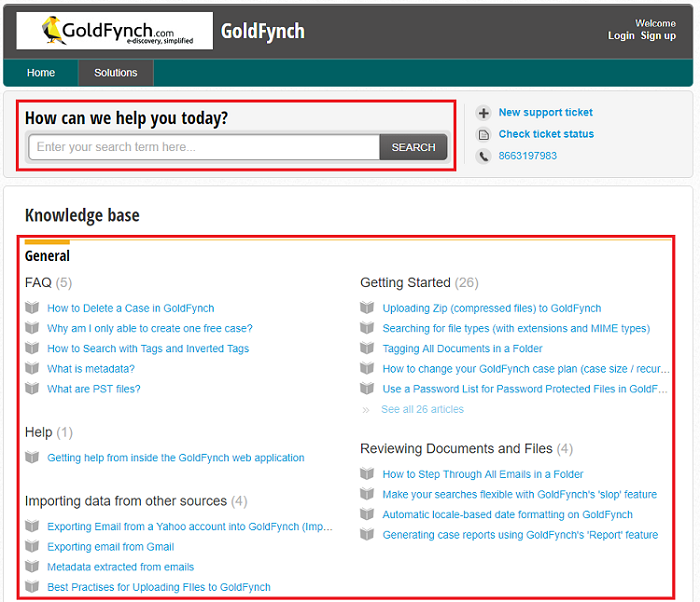Click the SEARCH button

pyautogui.click(x=413, y=147)
